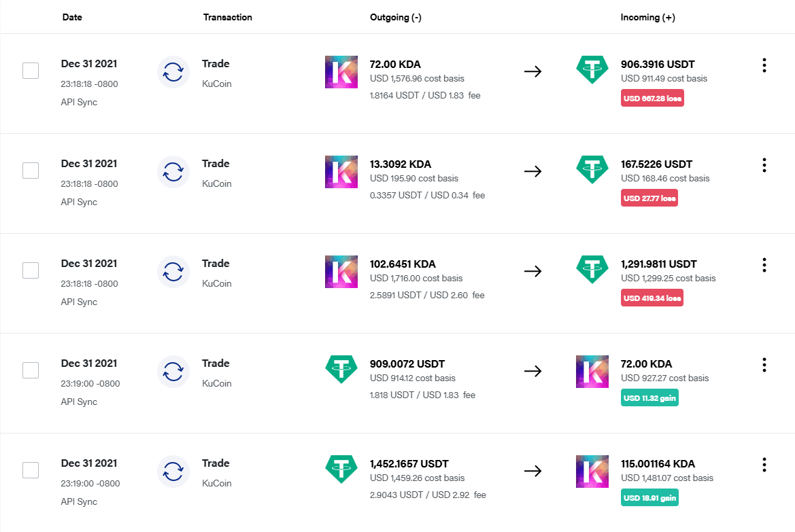Click the red USD 419.34 loss tag

[x=652, y=298]
